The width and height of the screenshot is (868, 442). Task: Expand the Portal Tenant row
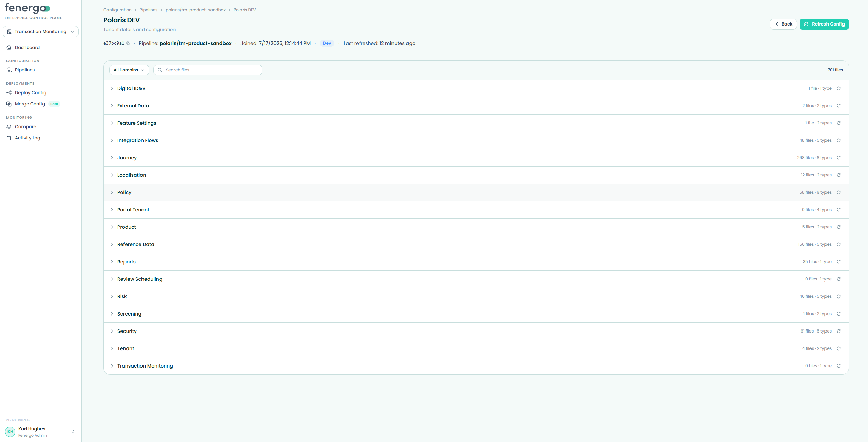tap(112, 210)
